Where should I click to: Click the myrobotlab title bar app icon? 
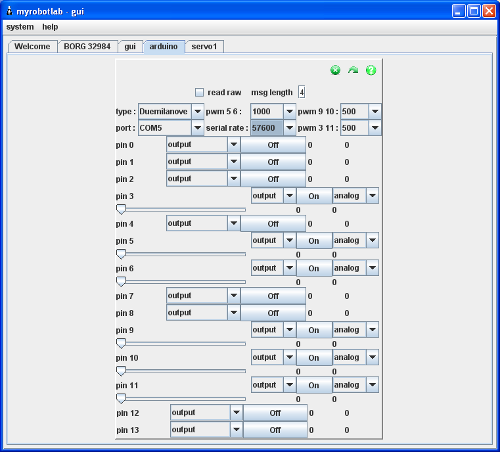(x=10, y=11)
